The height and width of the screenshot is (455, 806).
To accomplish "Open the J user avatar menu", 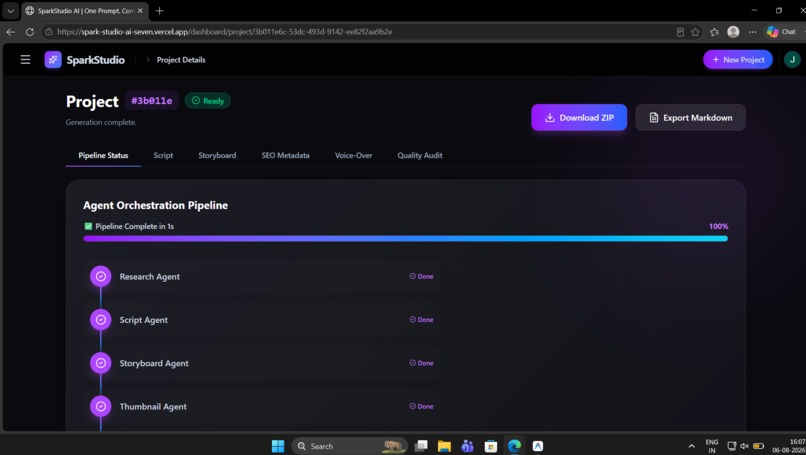I will coord(792,60).
